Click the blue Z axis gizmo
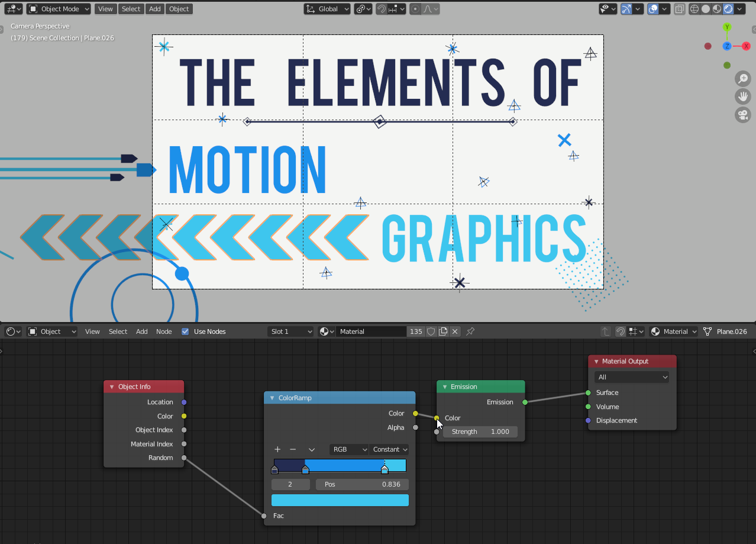Viewport: 756px width, 544px height. (x=727, y=46)
